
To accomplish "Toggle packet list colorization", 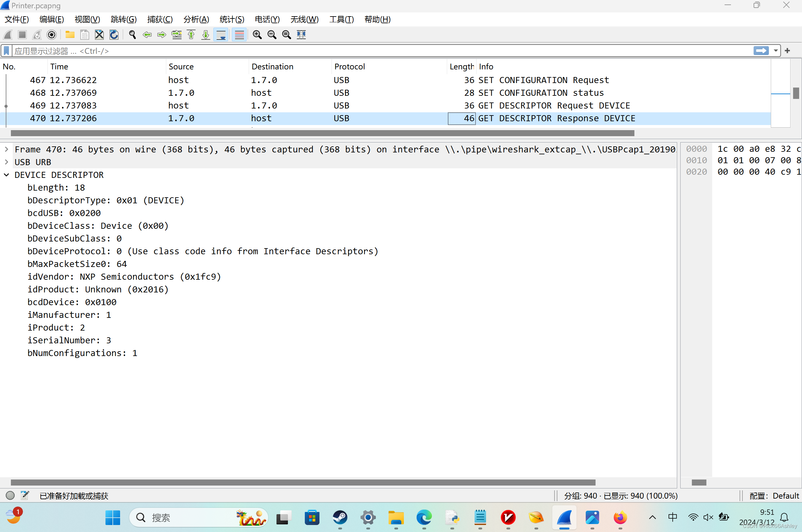I will pos(240,35).
